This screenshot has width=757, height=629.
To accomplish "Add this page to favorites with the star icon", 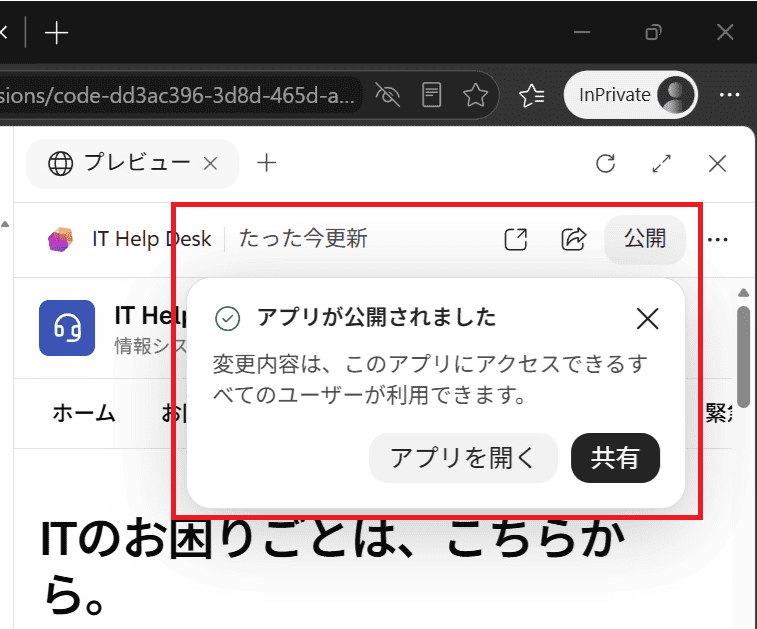I will click(x=475, y=95).
